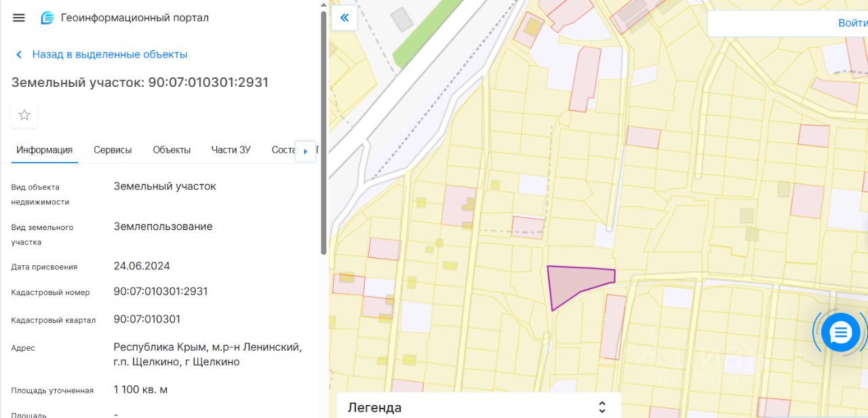Select the Информация tab

[x=45, y=150]
